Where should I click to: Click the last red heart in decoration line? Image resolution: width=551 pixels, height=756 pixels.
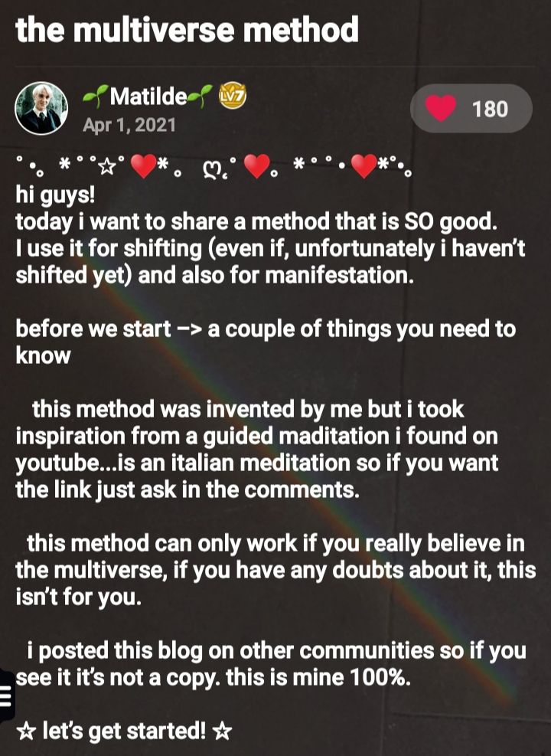(364, 166)
